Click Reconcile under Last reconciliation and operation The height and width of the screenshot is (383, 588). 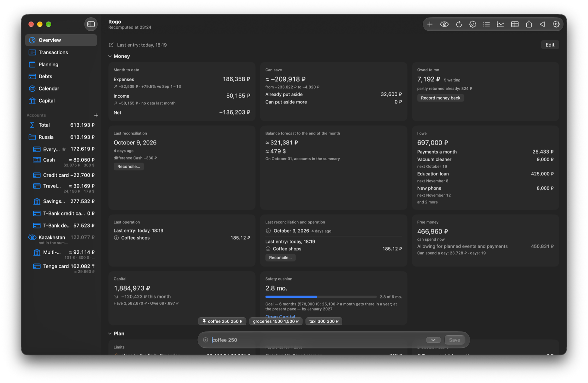click(280, 258)
